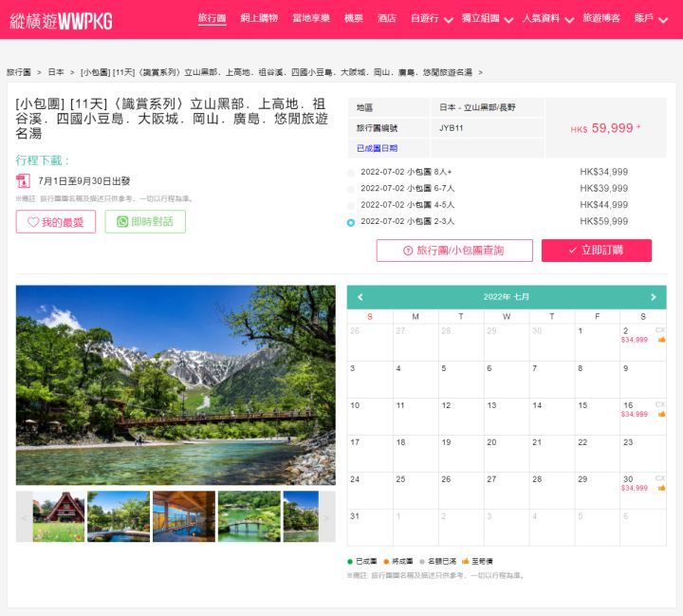Viewport: 683px width, 616px height.
Task: Select July 30 departure in calendar
Action: click(x=643, y=491)
